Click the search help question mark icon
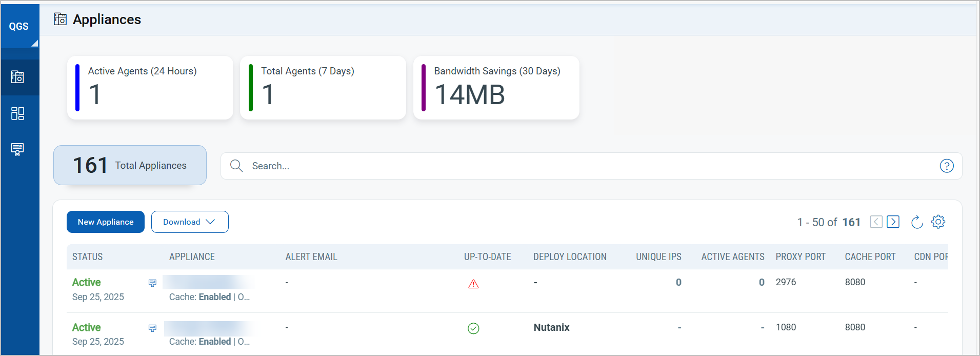The image size is (980, 356). [x=946, y=166]
